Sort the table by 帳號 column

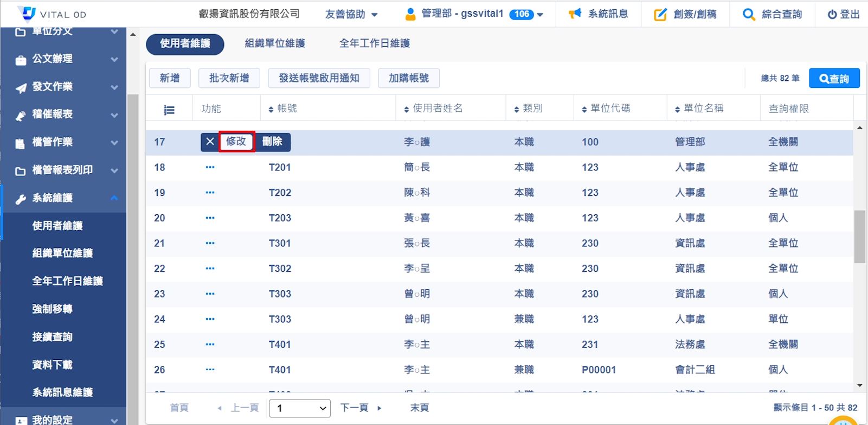click(x=271, y=109)
